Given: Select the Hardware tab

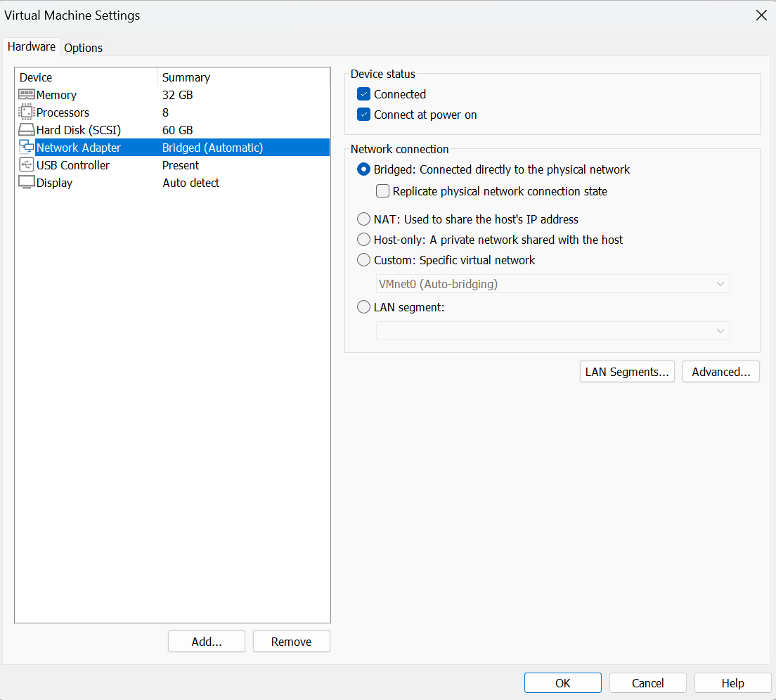Looking at the screenshot, I should (x=32, y=47).
